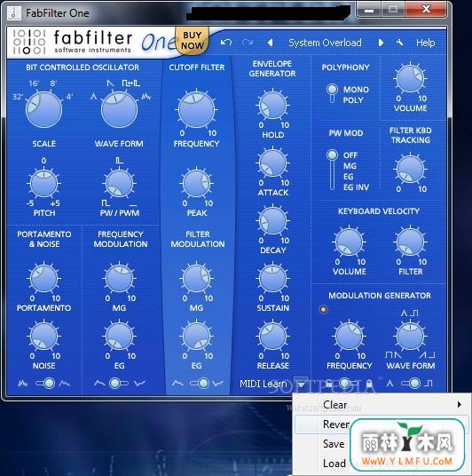Click the Frequency Modulation EG knob
Screen dimensions: 472x476
[119, 337]
